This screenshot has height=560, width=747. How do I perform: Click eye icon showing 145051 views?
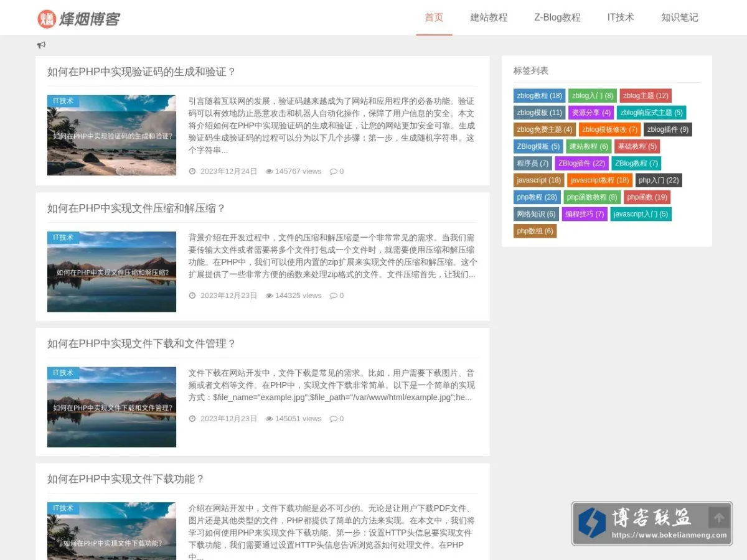[269, 419]
